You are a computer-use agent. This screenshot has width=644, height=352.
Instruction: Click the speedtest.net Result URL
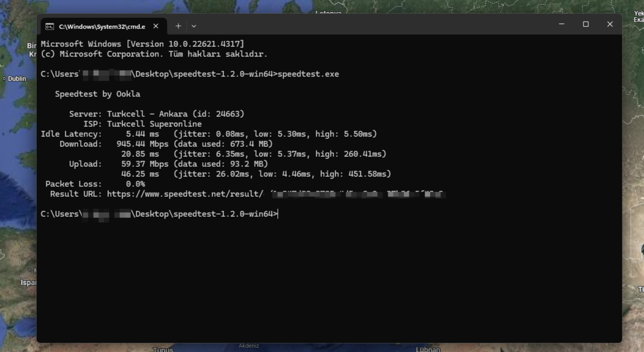[x=276, y=194]
